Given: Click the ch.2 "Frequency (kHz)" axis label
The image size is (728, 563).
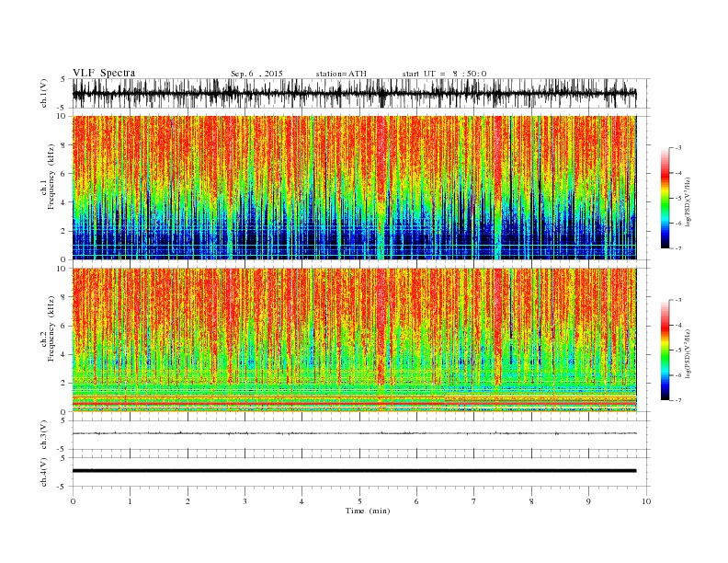Looking at the screenshot, I should tap(51, 328).
